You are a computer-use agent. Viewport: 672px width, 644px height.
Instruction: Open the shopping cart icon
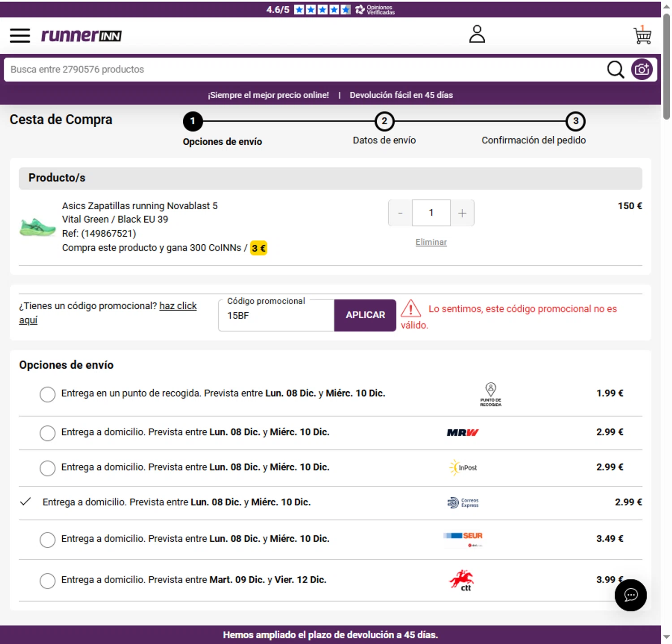(x=642, y=35)
